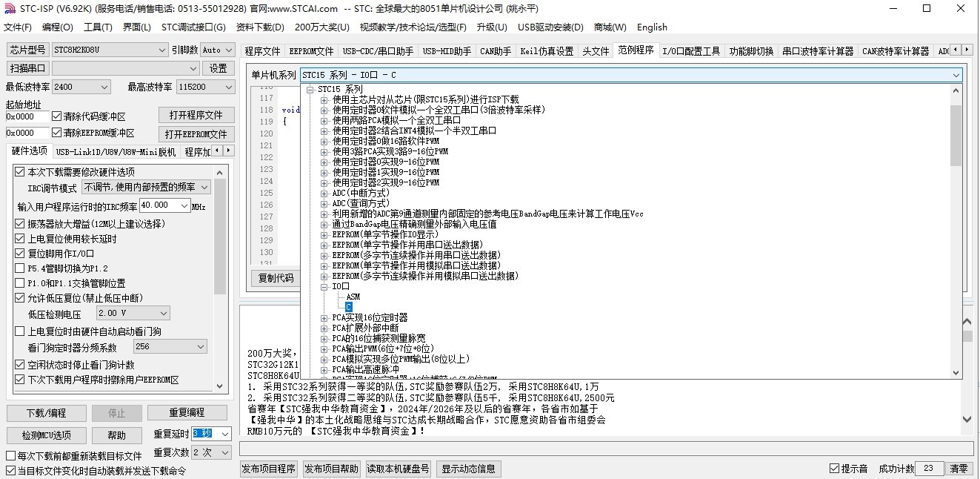This screenshot has width=980, height=479.
Task: Toggle 本次下载需要修改硬件选项 checkbox
Action: click(x=20, y=172)
